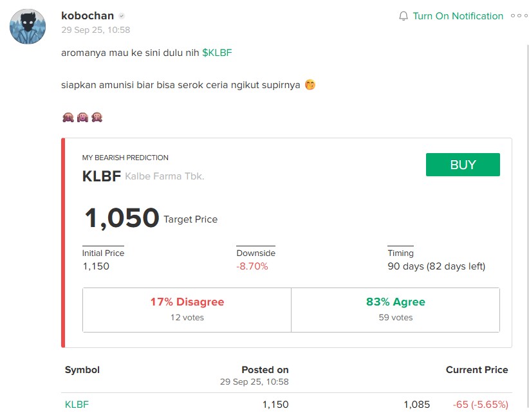Click the last monkey emoji
Screen dimensions: 529x420
[97, 117]
